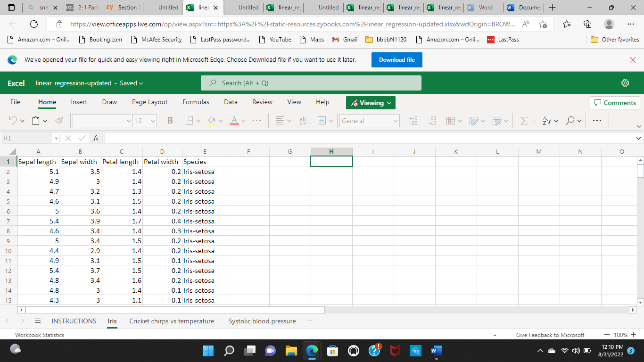Open the all sheets list icon
Screen dimensions: 644x362
(37, 321)
